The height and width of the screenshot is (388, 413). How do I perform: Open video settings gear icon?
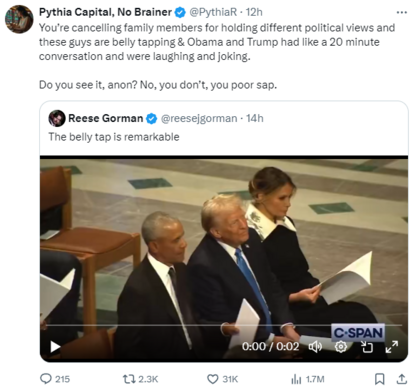(x=341, y=347)
